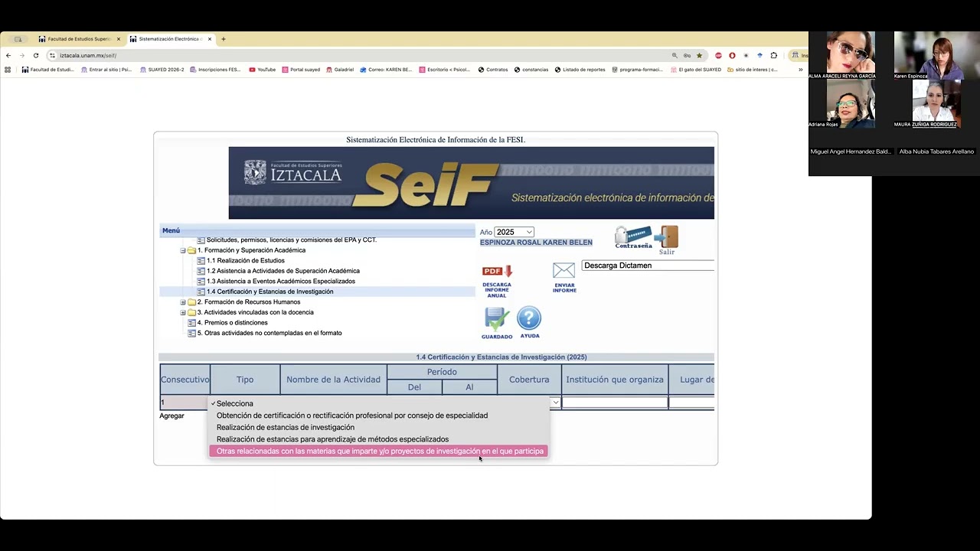
Task: Open new browser tab with plus
Action: [x=224, y=39]
